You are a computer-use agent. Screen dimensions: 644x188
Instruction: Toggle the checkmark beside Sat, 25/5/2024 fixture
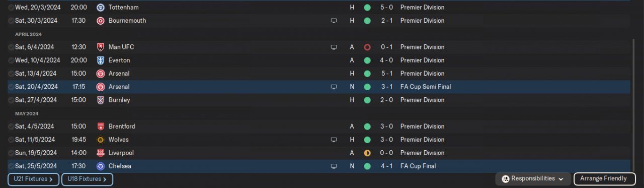coord(11,166)
